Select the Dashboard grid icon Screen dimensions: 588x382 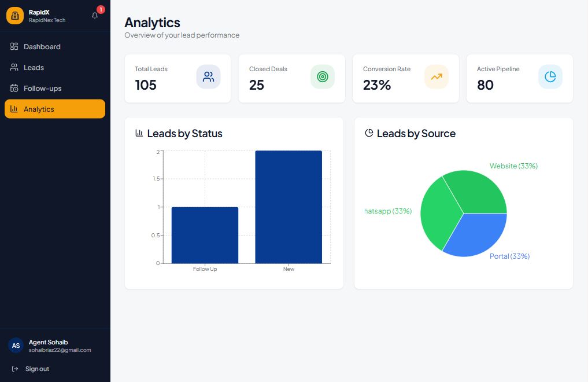[x=14, y=46]
